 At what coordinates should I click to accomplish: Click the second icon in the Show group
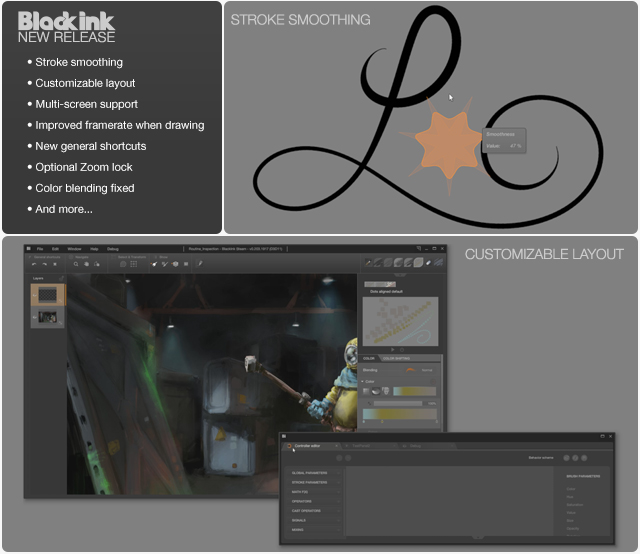(x=164, y=264)
